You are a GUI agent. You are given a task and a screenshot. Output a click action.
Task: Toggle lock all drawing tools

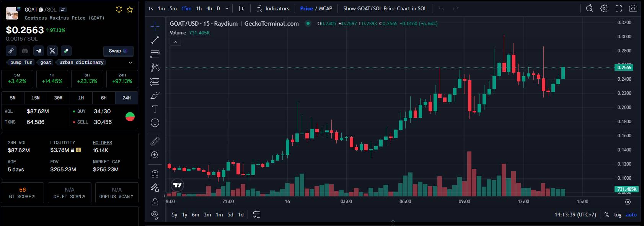click(155, 202)
